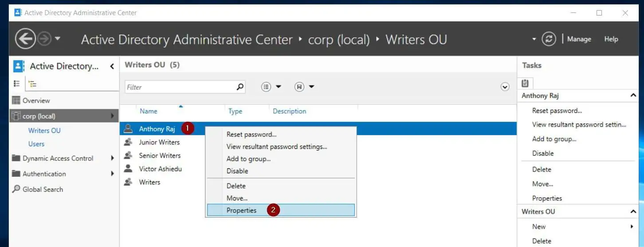Click Writers group icon
This screenshot has height=247, width=644.
(x=128, y=182)
